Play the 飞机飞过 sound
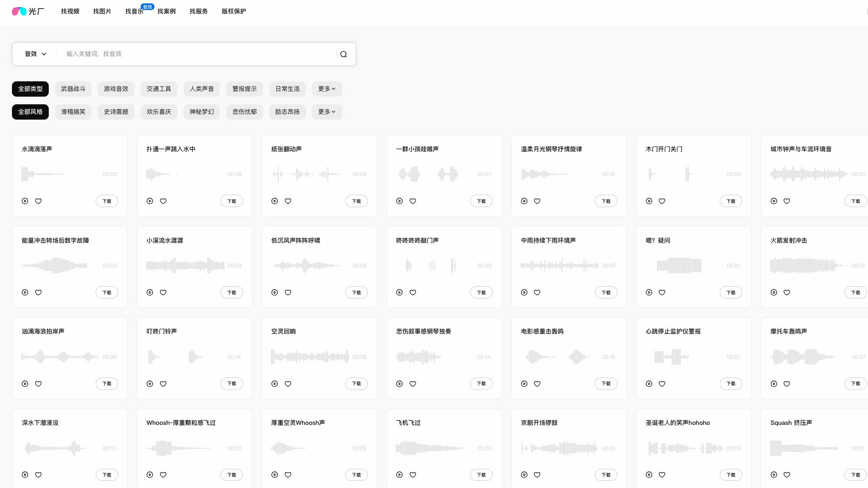The width and height of the screenshot is (868, 488). 399,475
